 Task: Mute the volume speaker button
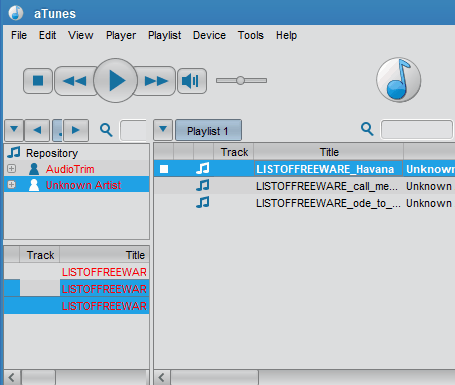pos(192,81)
